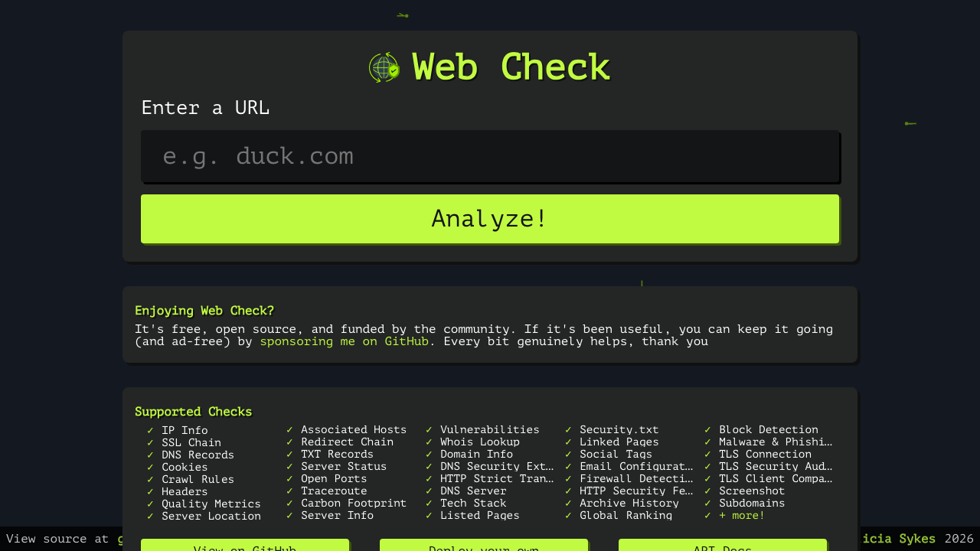
Task: Select 'DNS Server' in the checks list
Action: click(x=473, y=491)
